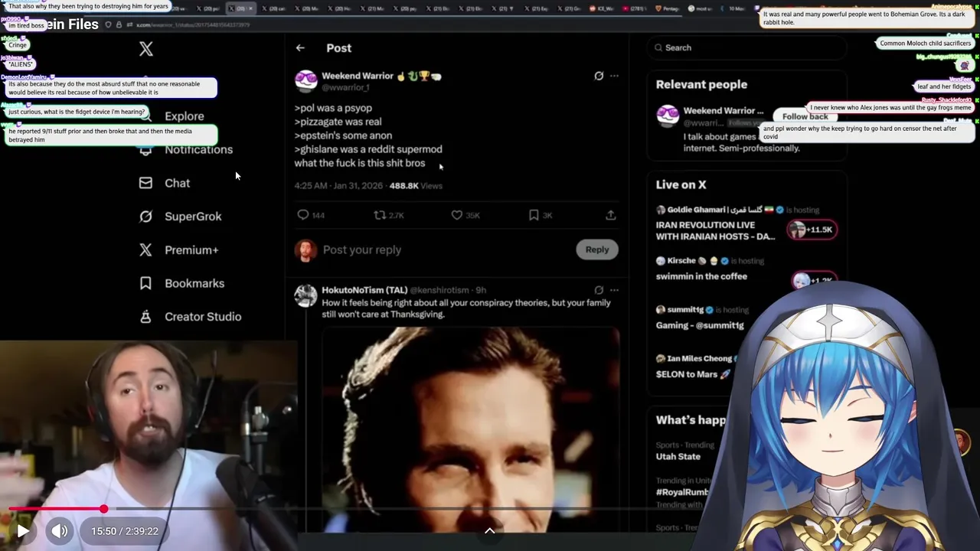This screenshot has height=551, width=980.
Task: Open swimmin in the coffee live
Action: (x=701, y=276)
